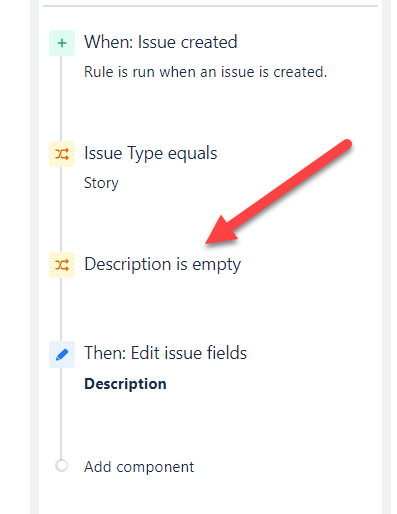
Task: Click the Add component link
Action: click(139, 467)
